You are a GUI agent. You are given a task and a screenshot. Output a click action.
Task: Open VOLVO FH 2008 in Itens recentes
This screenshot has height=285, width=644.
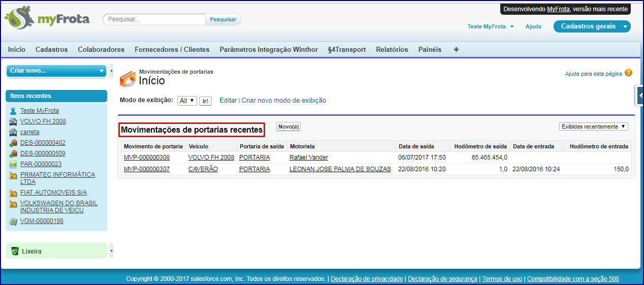[x=43, y=121]
